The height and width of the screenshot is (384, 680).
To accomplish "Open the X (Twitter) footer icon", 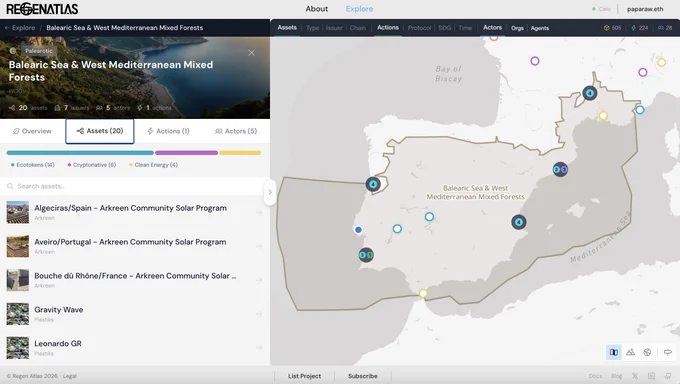I will pos(635,376).
